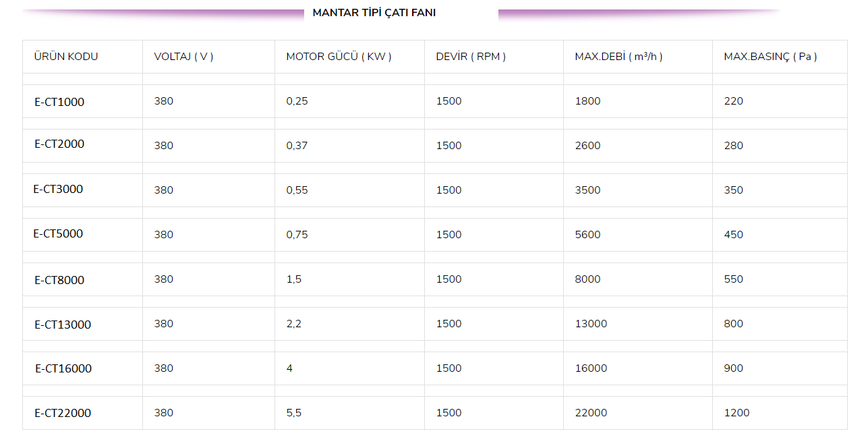Click motor power value 0,37
This screenshot has height=446, width=868.
297,146
